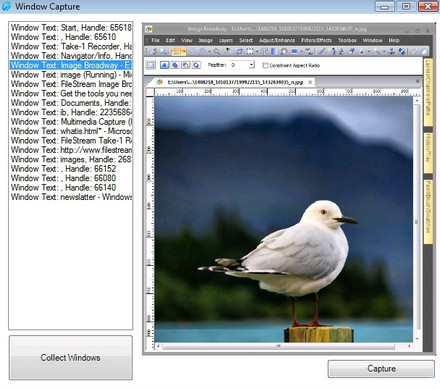Select the "image (Running)" window entry
Image resolution: width=440 pixels, height=389 pixels.
click(71, 75)
